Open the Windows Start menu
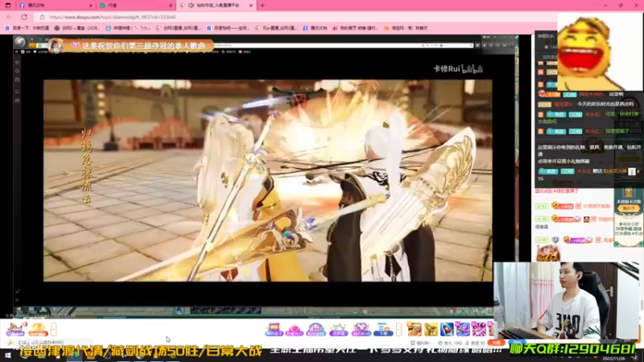The image size is (644, 362). (x=8, y=356)
